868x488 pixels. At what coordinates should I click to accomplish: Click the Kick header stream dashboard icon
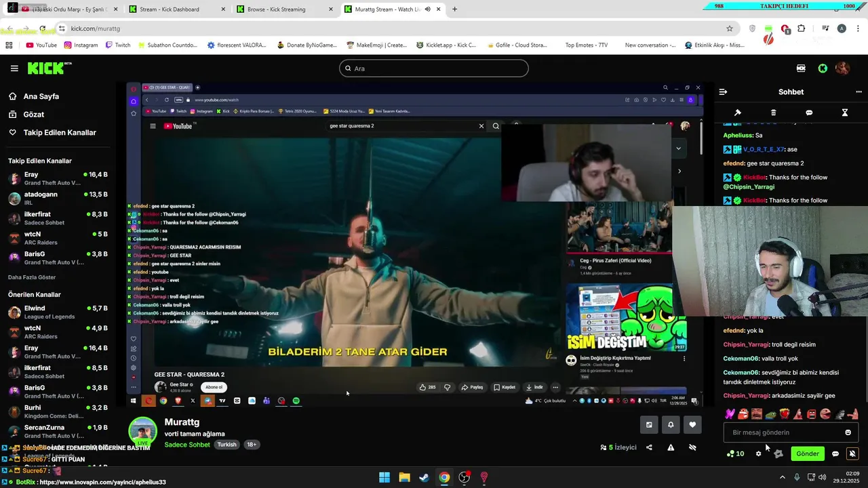coord(801,68)
